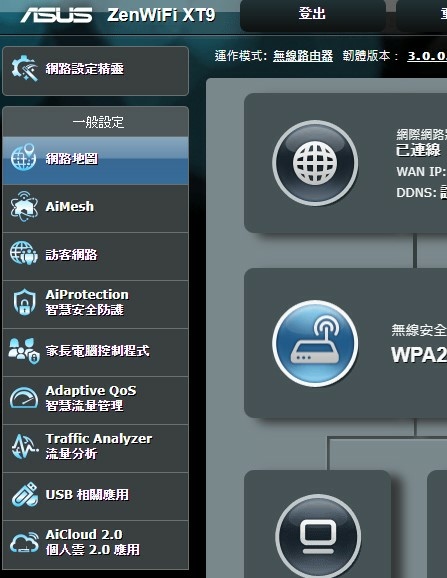The width and height of the screenshot is (447, 578).
Task: Click the AiMesh sidebar icon
Action: (24, 206)
